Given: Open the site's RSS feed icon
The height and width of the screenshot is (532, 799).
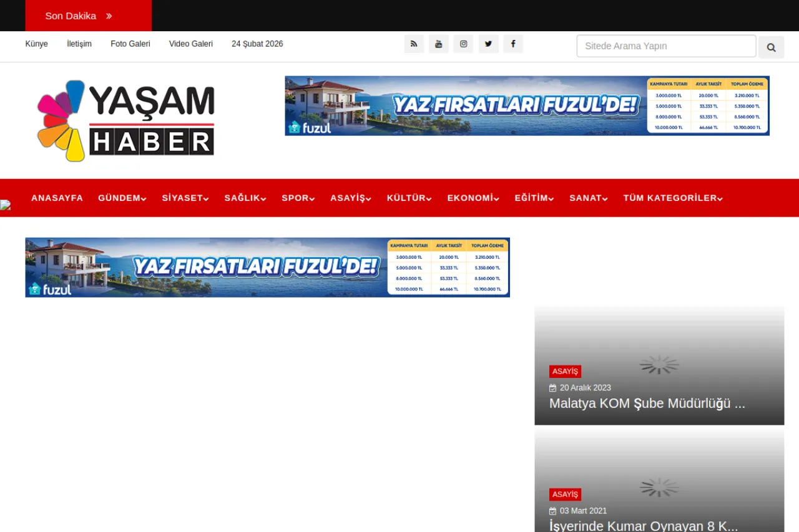Looking at the screenshot, I should pyautogui.click(x=414, y=44).
